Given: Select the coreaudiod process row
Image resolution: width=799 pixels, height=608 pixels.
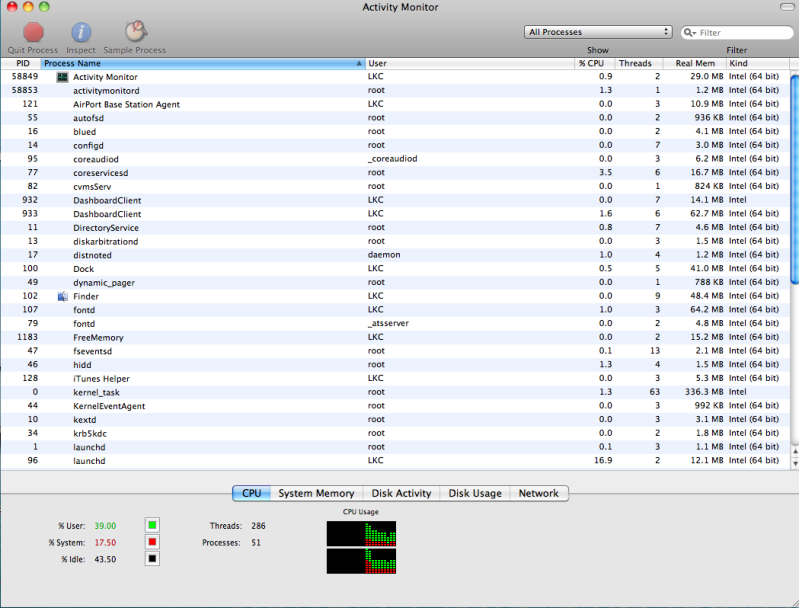Looking at the screenshot, I should [395, 159].
